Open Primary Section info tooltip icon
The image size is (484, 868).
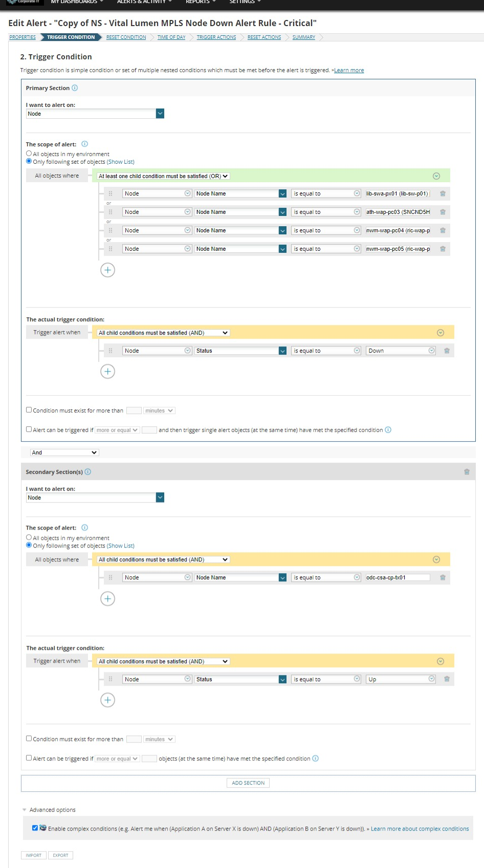75,88
